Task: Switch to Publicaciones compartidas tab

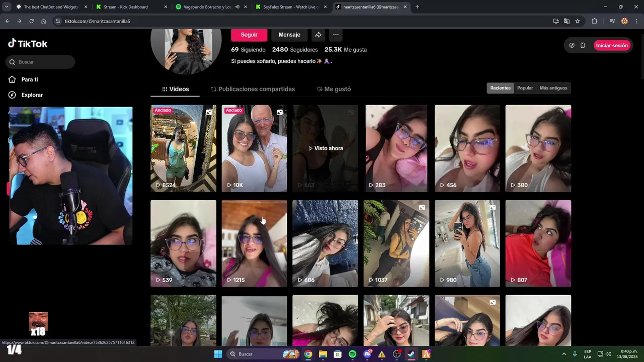Action: point(253,89)
